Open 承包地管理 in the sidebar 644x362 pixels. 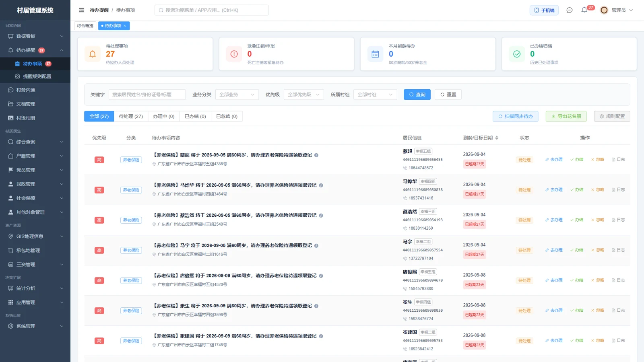tap(35, 250)
